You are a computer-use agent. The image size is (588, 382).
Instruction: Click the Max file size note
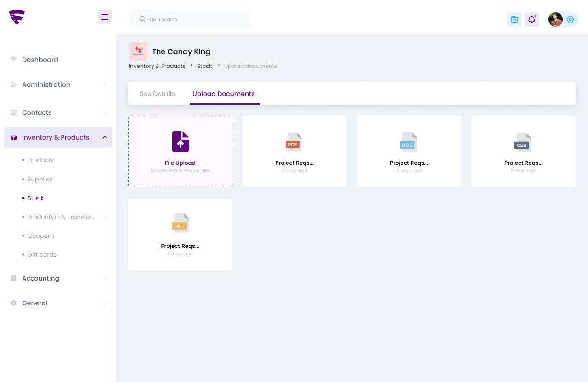[180, 171]
